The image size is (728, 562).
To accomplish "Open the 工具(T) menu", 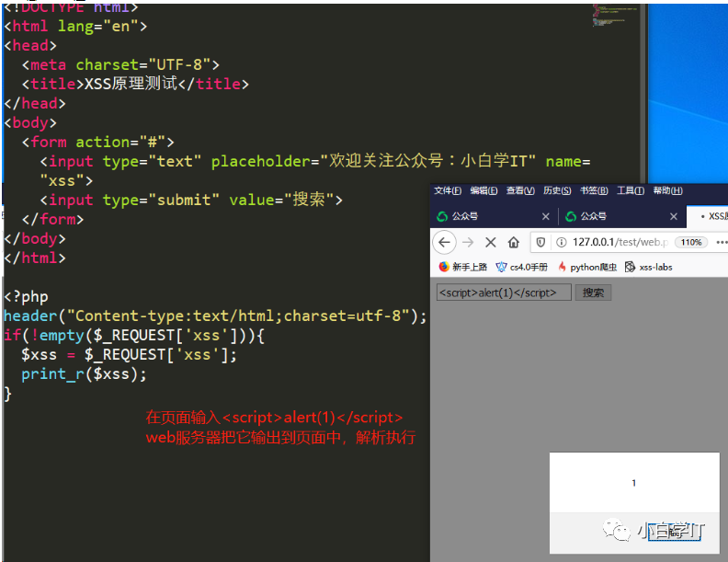I will coord(630,190).
